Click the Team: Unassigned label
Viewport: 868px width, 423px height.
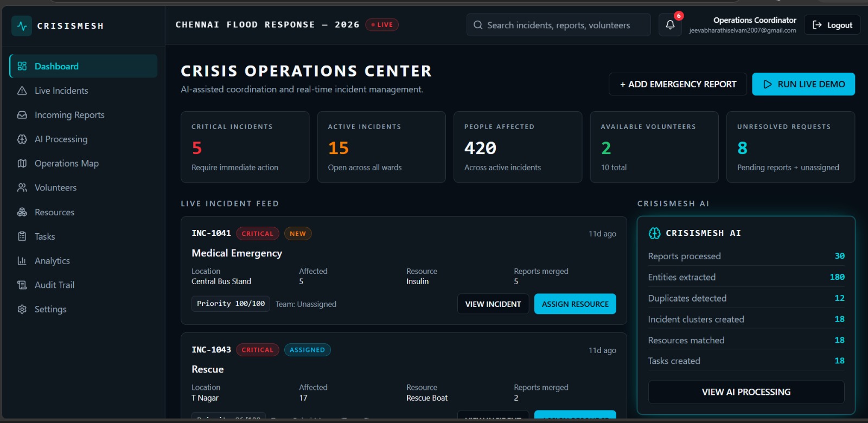click(x=306, y=304)
